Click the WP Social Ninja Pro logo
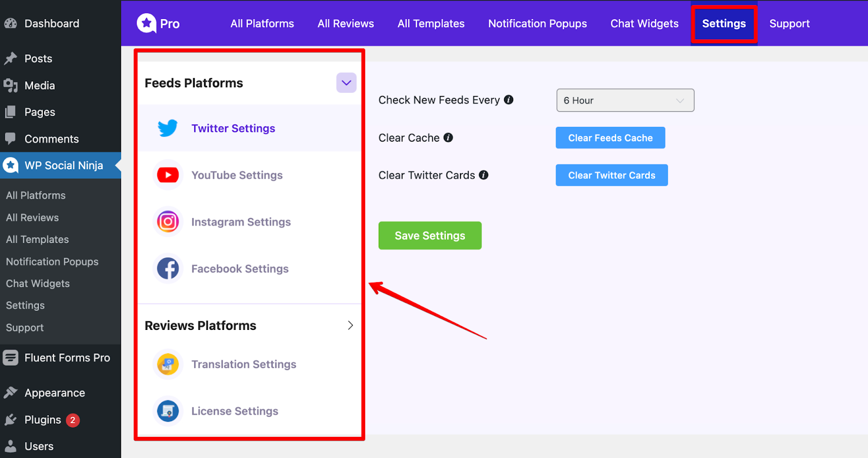 click(158, 23)
